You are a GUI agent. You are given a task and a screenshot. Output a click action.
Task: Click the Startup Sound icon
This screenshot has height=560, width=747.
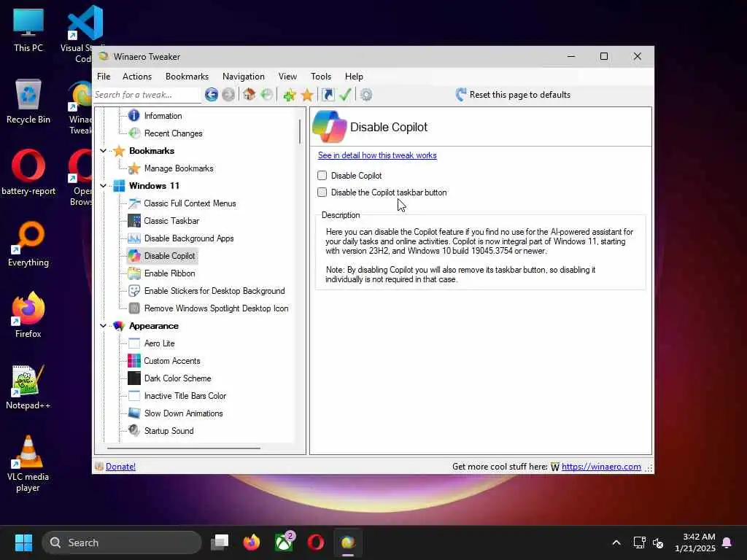coord(134,430)
